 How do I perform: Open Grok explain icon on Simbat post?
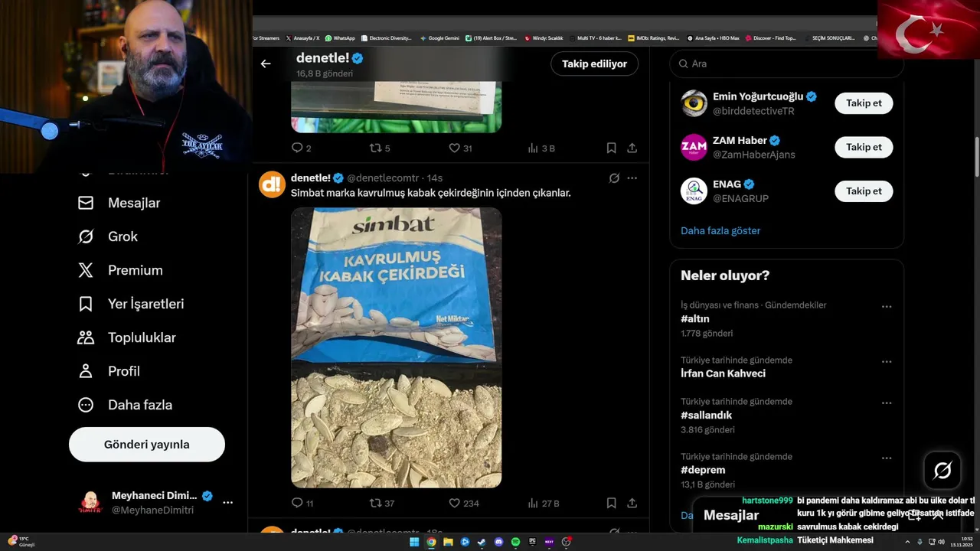(x=614, y=178)
